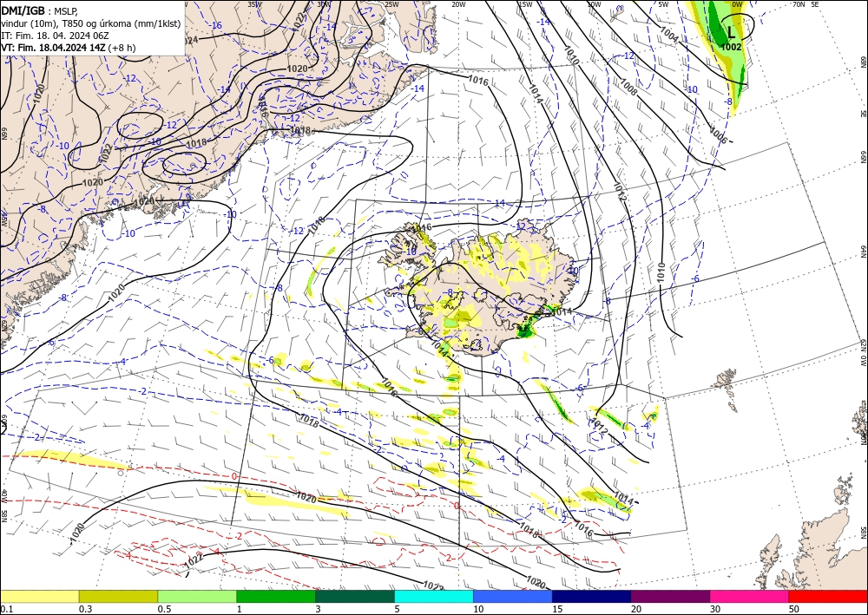This screenshot has width=868, height=615.
Task: Click the pink 30–50 mm legend swatch
Action: (750, 596)
